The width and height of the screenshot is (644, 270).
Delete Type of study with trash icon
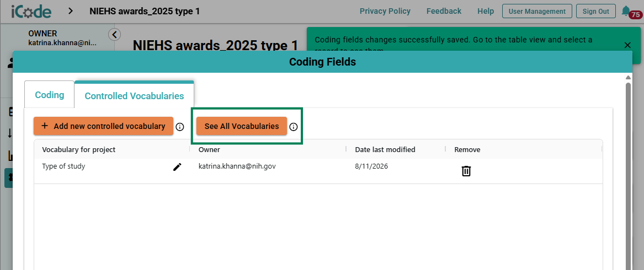(466, 171)
